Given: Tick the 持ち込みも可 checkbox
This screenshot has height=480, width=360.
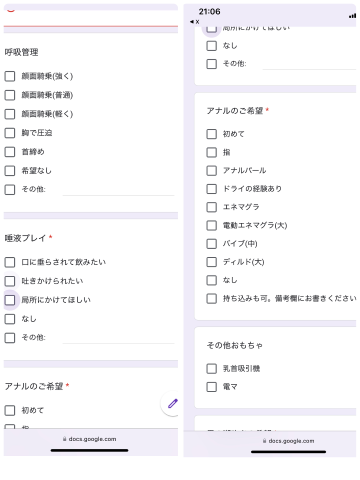Looking at the screenshot, I should (x=212, y=298).
